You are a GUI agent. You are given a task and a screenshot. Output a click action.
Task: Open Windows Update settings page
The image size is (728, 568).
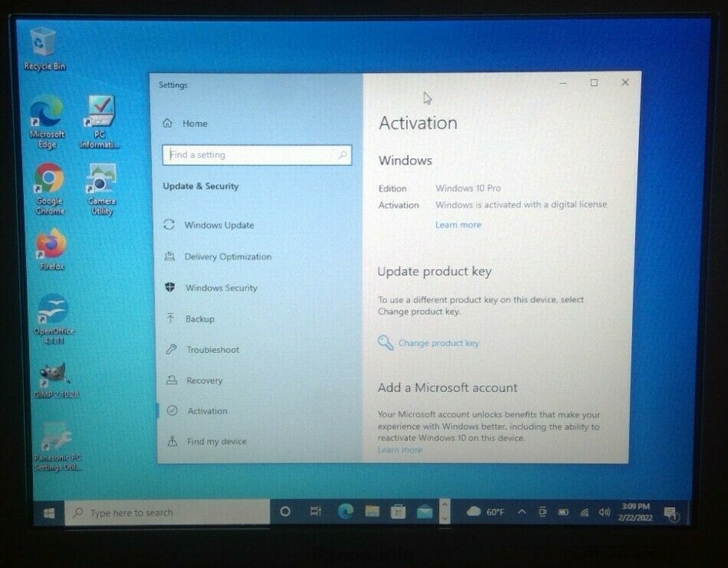(209, 225)
